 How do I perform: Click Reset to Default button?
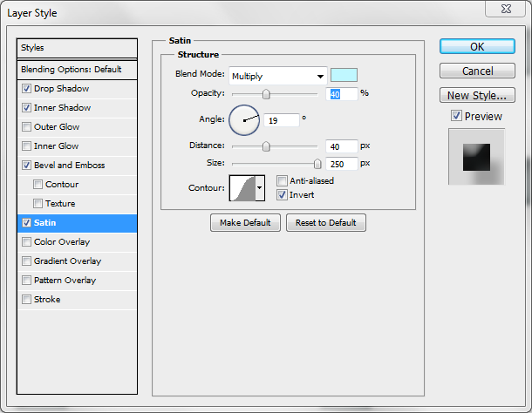[x=326, y=223]
